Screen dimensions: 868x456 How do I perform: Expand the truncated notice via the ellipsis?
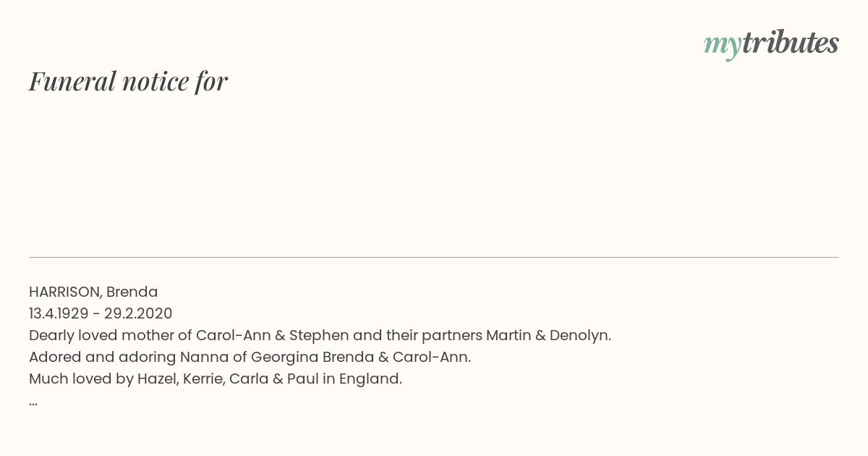tap(33, 402)
